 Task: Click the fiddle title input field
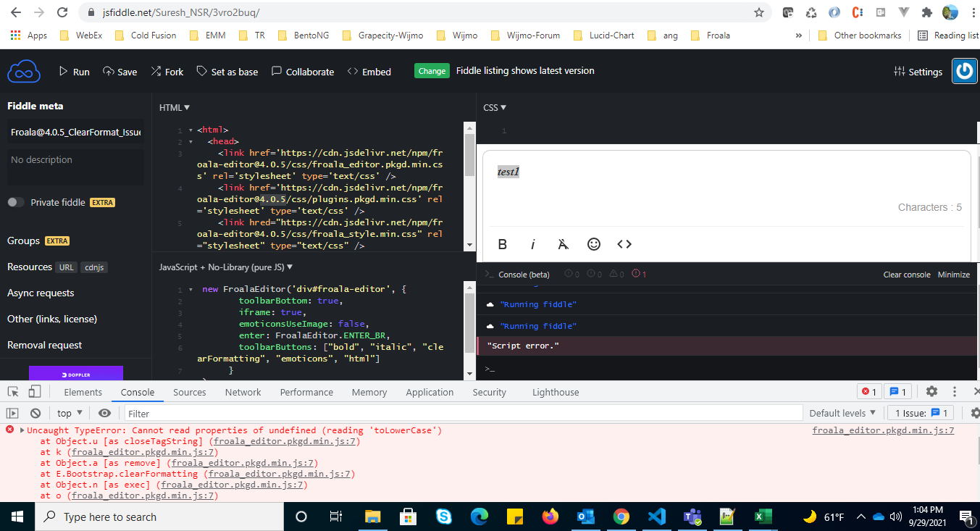[75, 133]
